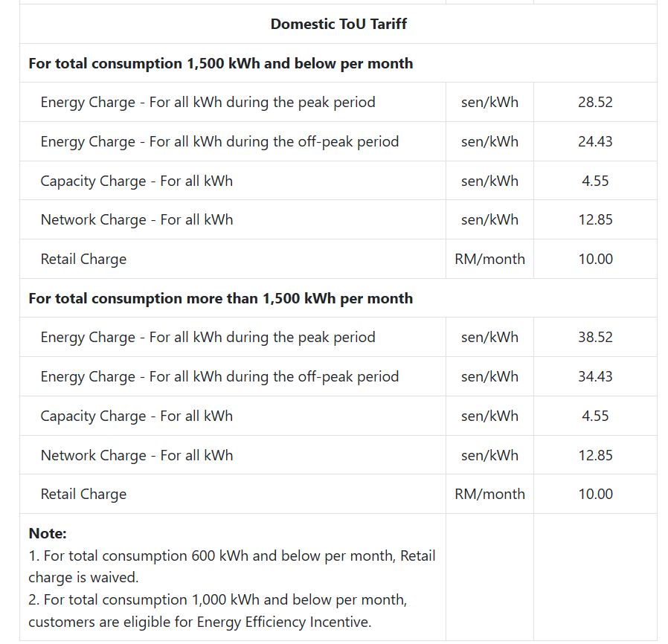The height and width of the screenshot is (644, 668).
Task: Click note 2 about Energy Efficiency Incentive
Action: tap(217, 611)
